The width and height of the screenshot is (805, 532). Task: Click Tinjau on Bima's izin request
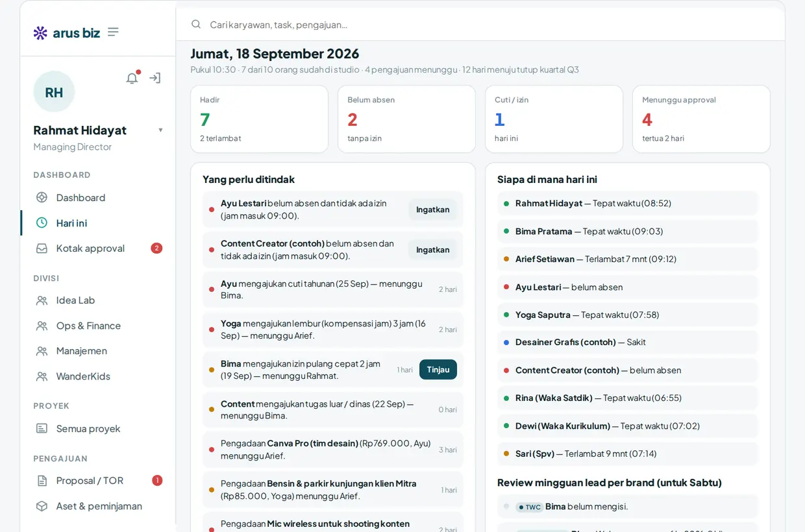coord(438,370)
